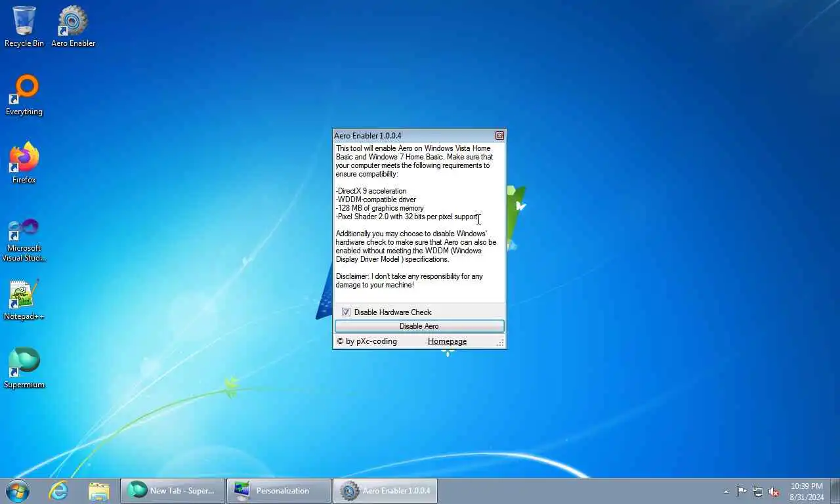840x504 pixels.
Task: Open the clock showing 10:39 PM
Action: (807, 492)
